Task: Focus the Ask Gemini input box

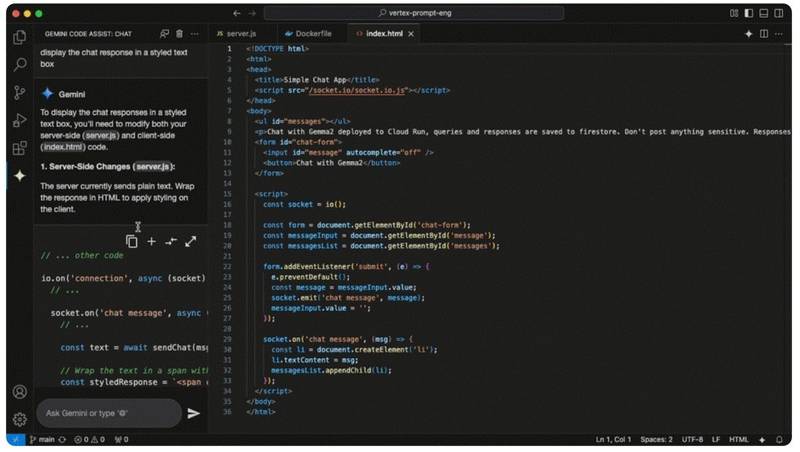Action: click(x=109, y=413)
